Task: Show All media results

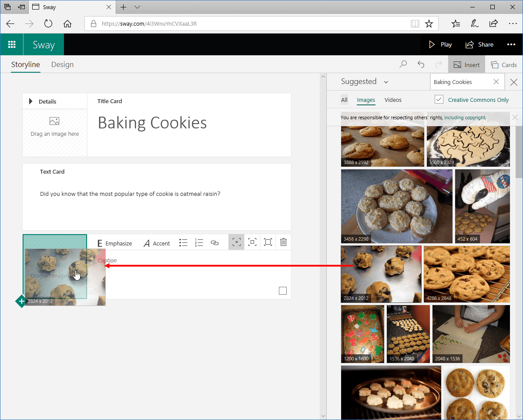Action: tap(344, 100)
